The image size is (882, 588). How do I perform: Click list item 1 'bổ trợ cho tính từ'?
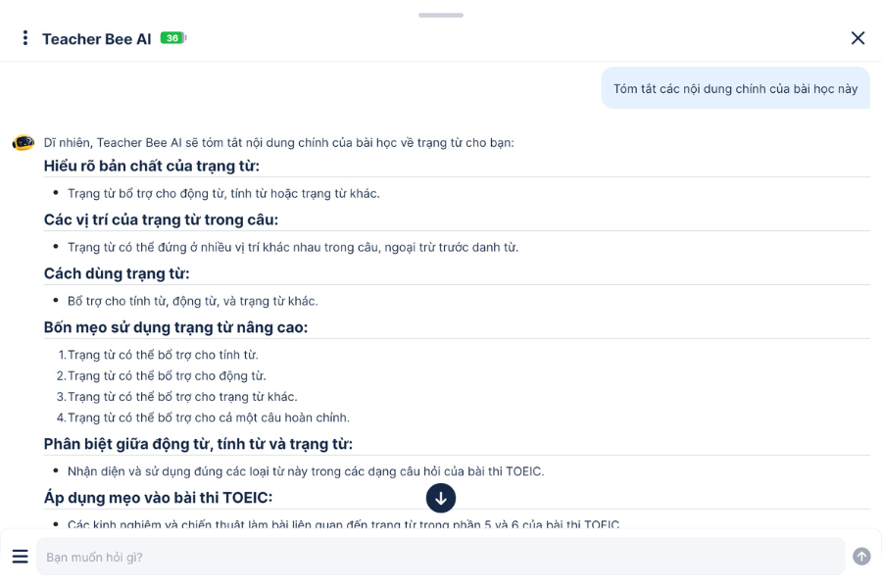tap(163, 355)
